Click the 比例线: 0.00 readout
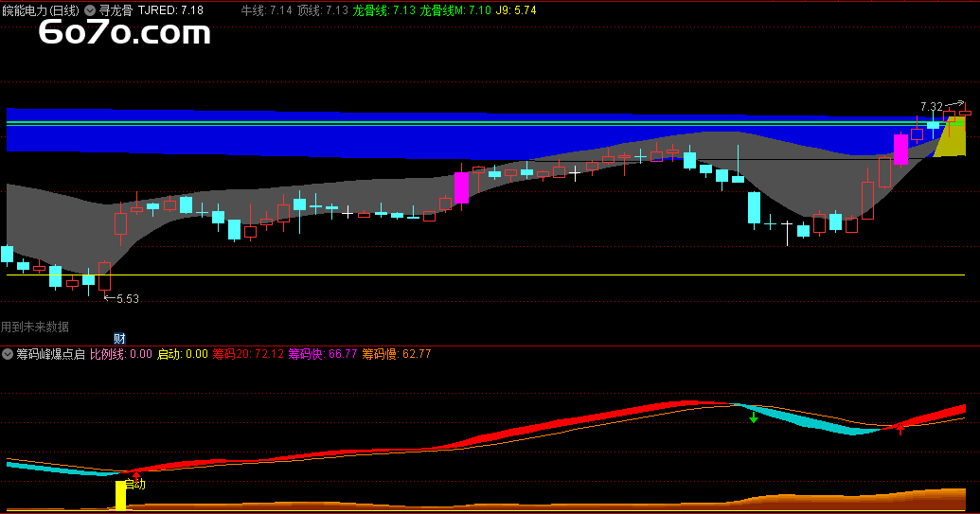Image resolution: width=980 pixels, height=514 pixels. click(121, 354)
